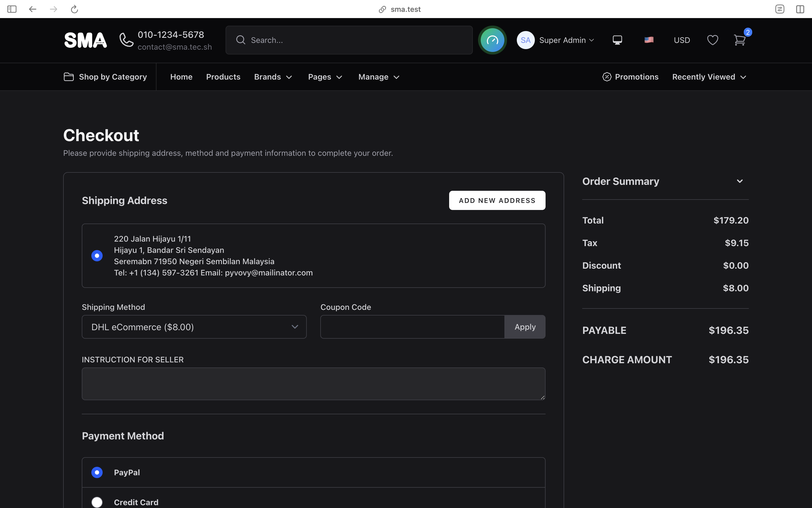Click CHARGE AMOUNT $196.35 value
812x508 pixels.
729,360
